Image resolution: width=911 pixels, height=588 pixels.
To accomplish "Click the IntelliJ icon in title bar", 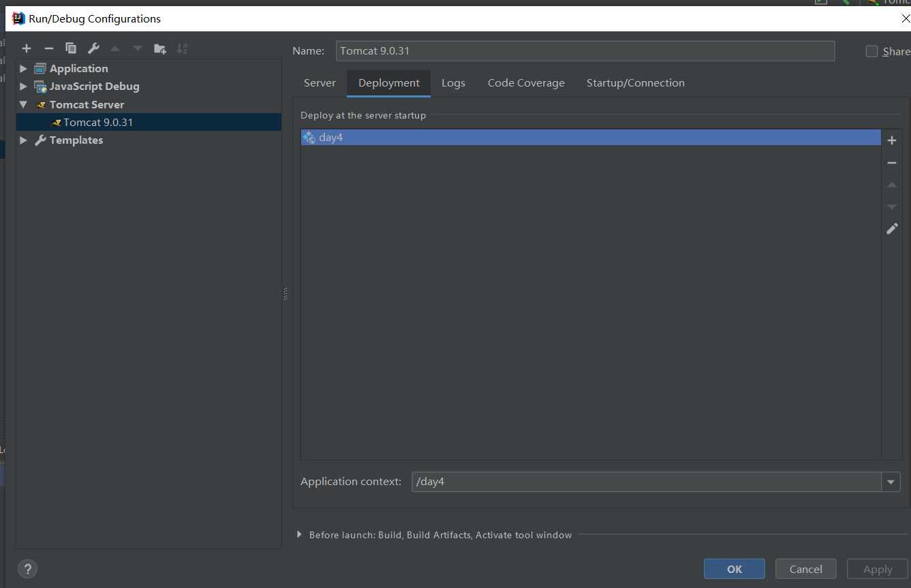I will (x=18, y=18).
